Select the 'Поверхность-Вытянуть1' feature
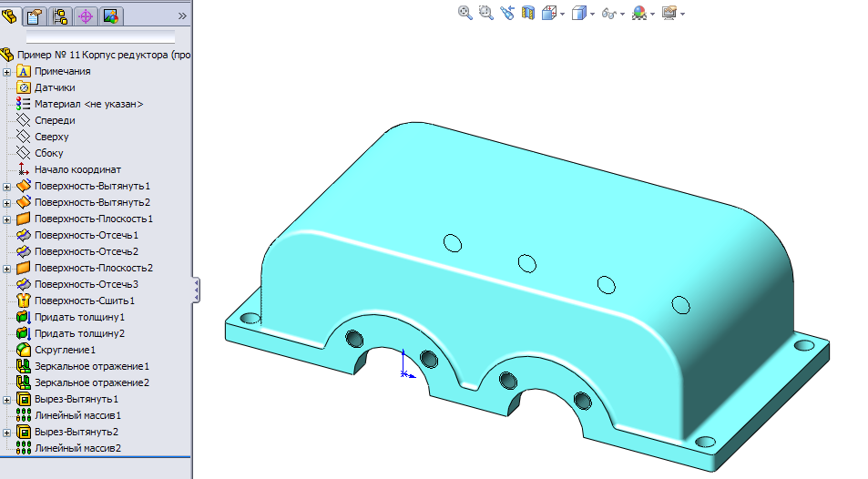 point(92,186)
